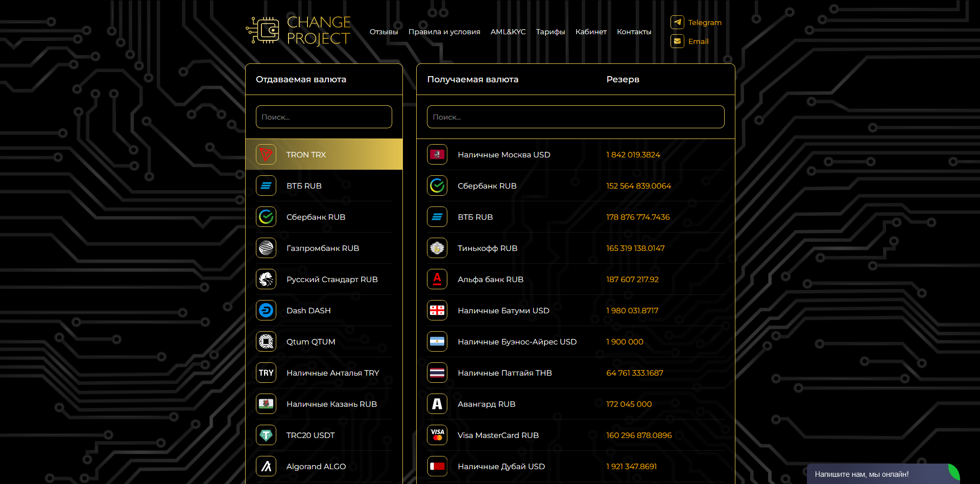Click the Georgian flag icon for Батуми USD
The height and width of the screenshot is (484, 980).
(437, 310)
